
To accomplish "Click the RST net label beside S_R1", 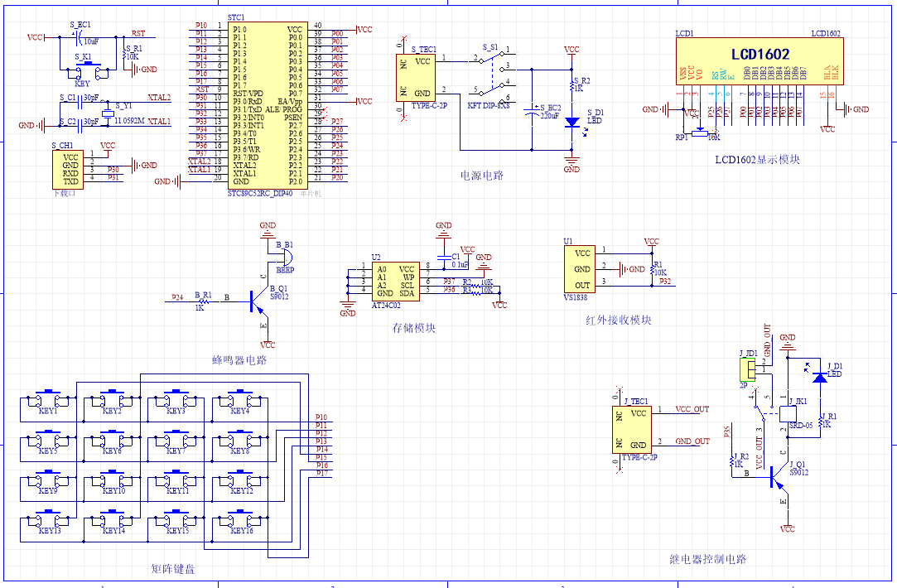I will [x=138, y=33].
